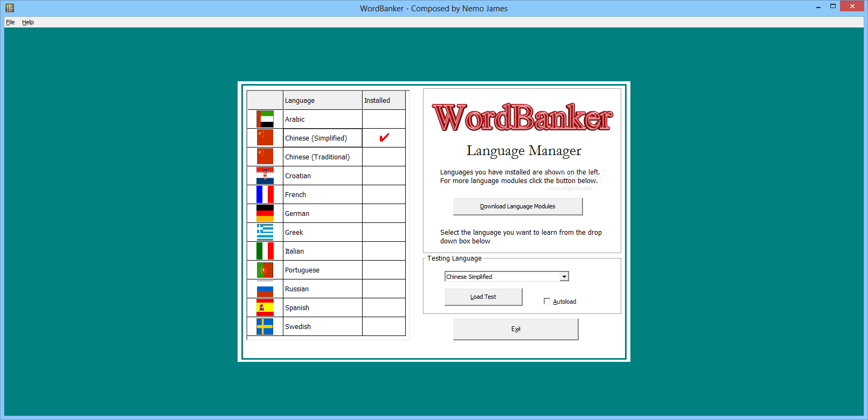Click the Exit button
The width and height of the screenshot is (868, 420).
tap(516, 329)
